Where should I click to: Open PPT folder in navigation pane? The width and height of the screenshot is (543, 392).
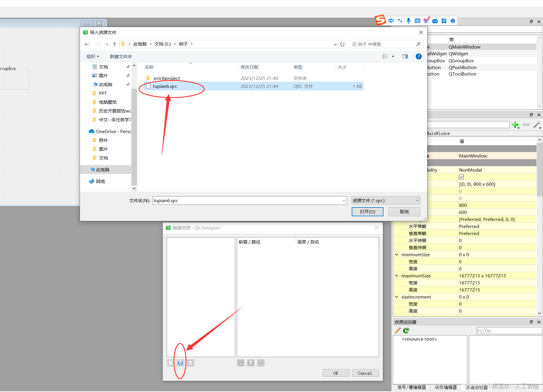[x=103, y=93]
